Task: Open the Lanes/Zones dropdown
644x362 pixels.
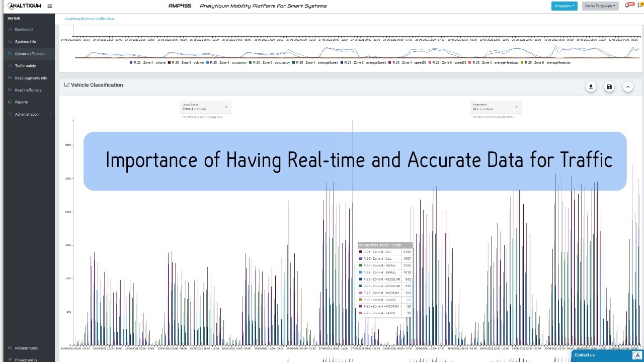Action: pyautogui.click(x=205, y=107)
